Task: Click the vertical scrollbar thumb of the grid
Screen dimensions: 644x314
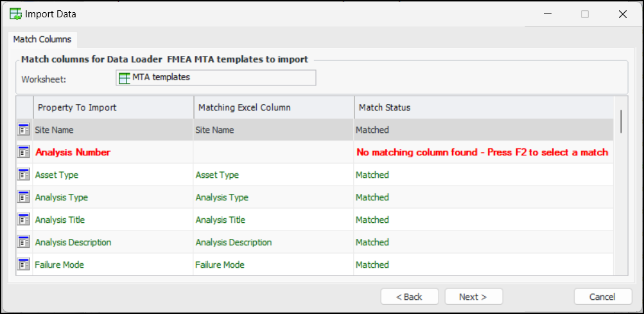Action: [x=620, y=121]
